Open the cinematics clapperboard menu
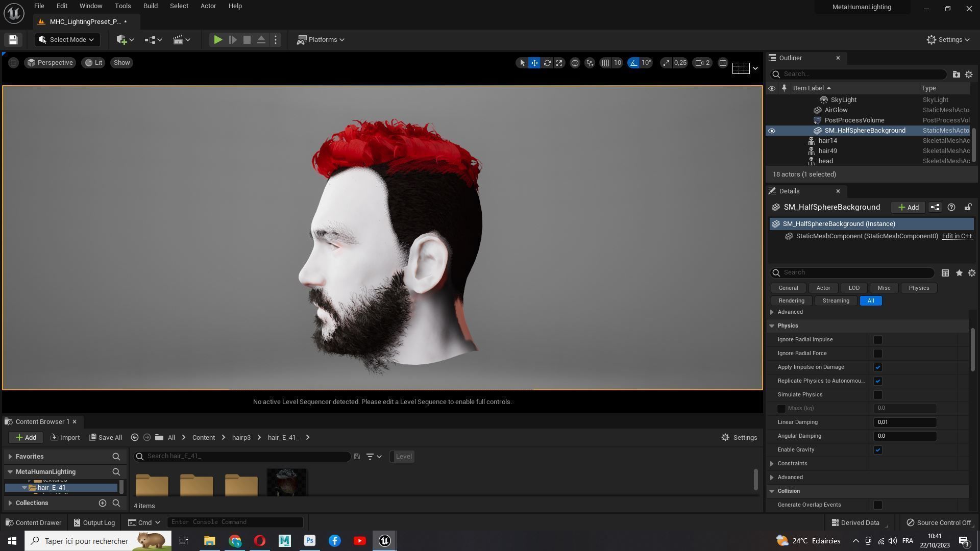Viewport: 980px width, 551px height. [x=182, y=40]
